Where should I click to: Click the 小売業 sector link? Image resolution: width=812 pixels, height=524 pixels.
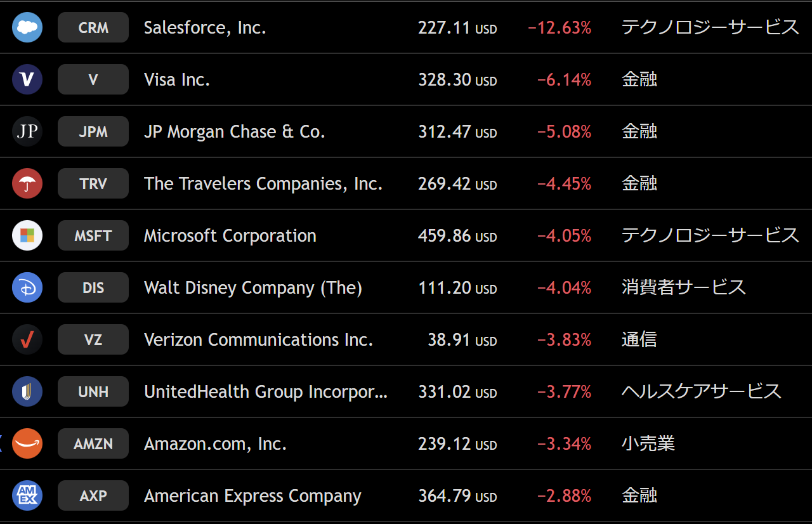click(x=648, y=444)
